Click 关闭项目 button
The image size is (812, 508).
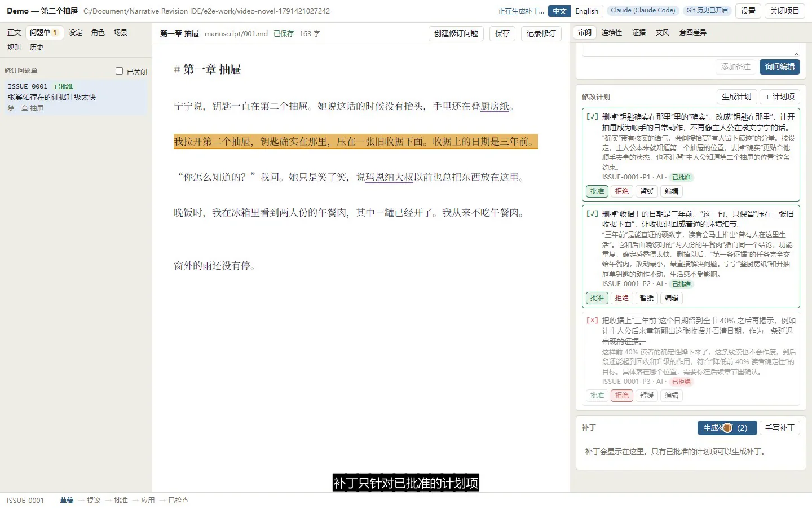pos(785,11)
